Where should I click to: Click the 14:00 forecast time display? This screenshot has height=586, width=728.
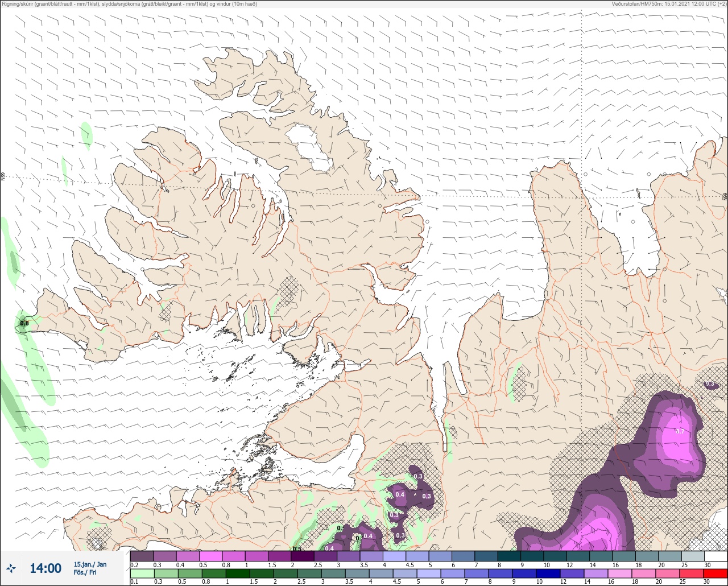[x=45, y=568]
